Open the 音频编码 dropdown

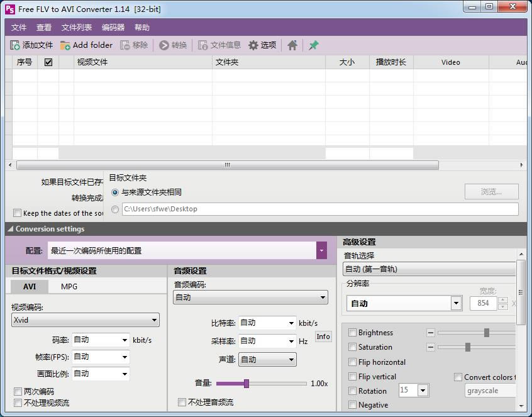coord(250,297)
